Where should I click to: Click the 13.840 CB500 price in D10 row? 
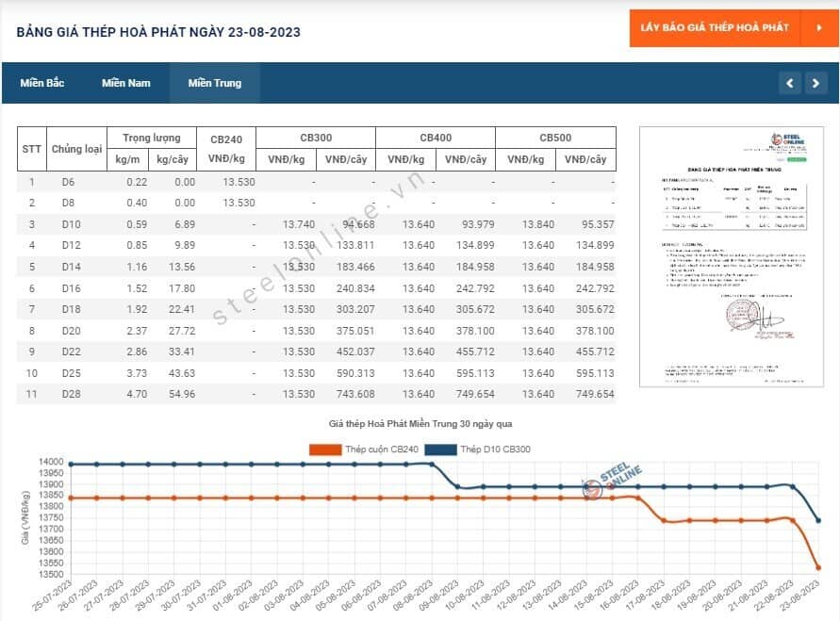[538, 224]
